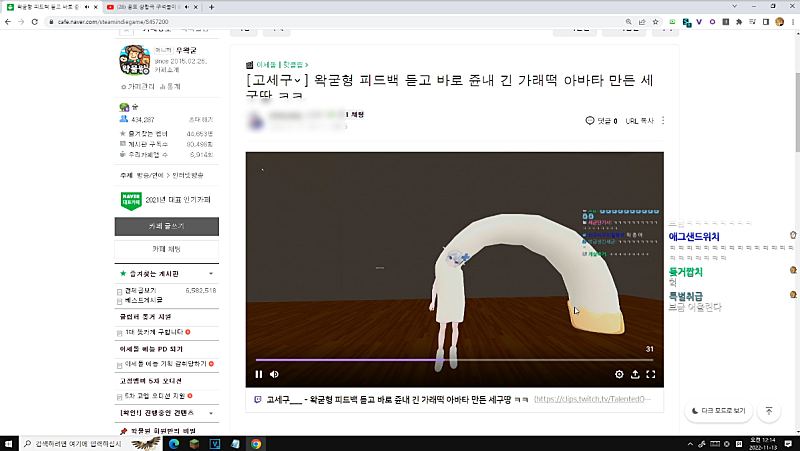The image size is (800, 451).
Task: Expand the 진행중인 컨텐츠 section
Action: click(210, 412)
